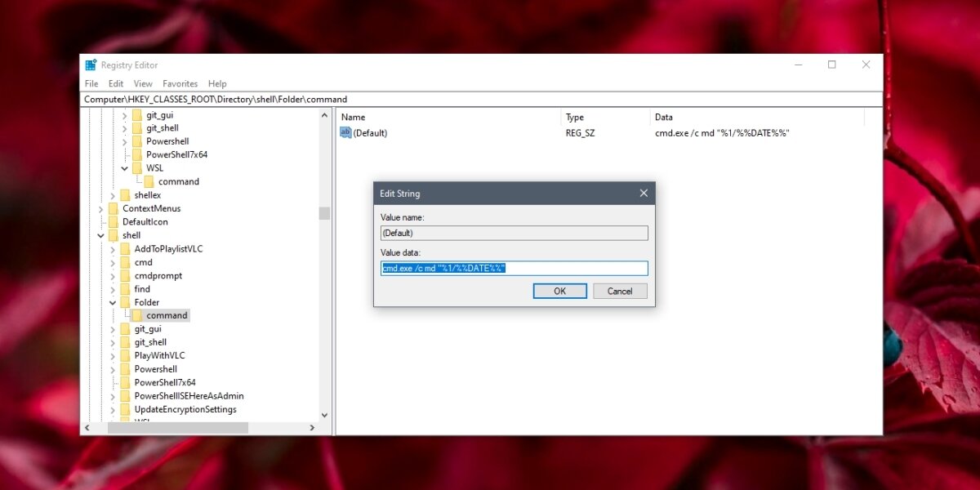Expand the cmdprompt key
Screen dimensions: 980x490
tap(113, 275)
